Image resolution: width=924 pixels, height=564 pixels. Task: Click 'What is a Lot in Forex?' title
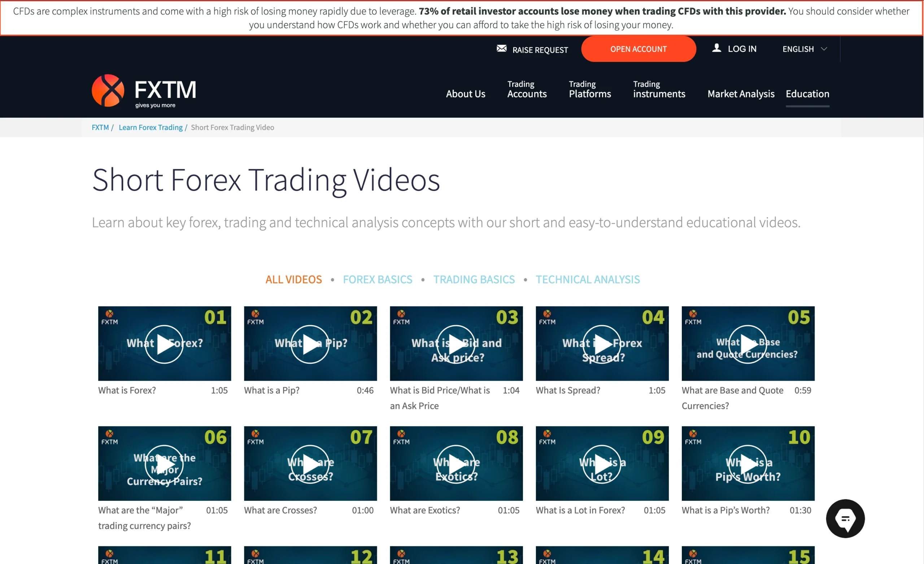(x=580, y=510)
